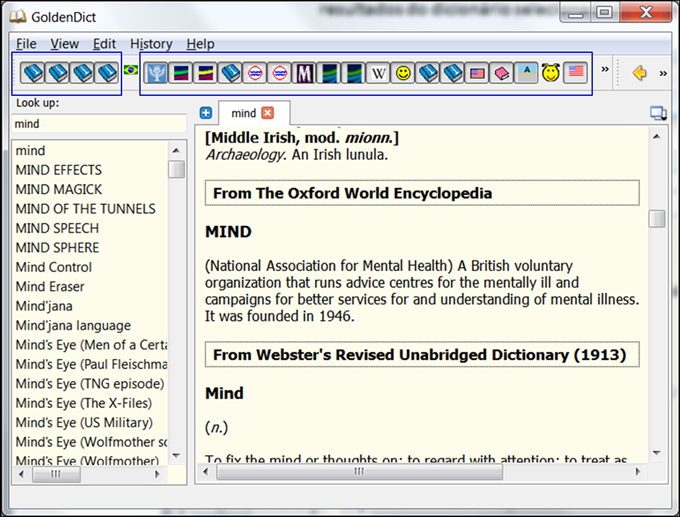Select 'Mind Eraser' in the word list

[x=50, y=287]
